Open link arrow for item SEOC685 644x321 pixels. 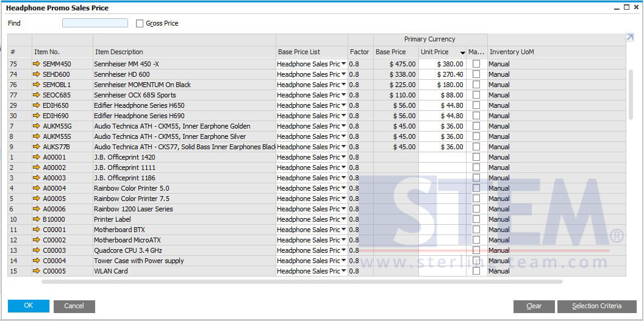pos(37,95)
